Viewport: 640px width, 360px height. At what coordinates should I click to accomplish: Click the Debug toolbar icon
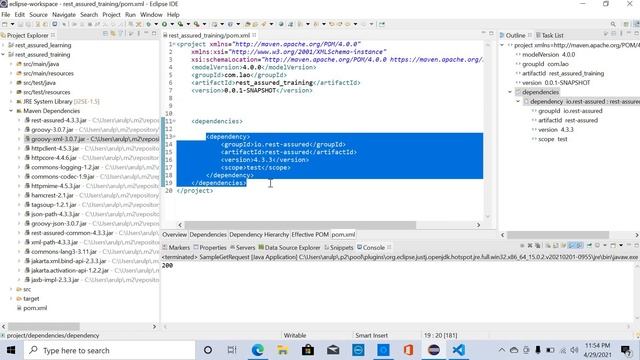(x=148, y=24)
